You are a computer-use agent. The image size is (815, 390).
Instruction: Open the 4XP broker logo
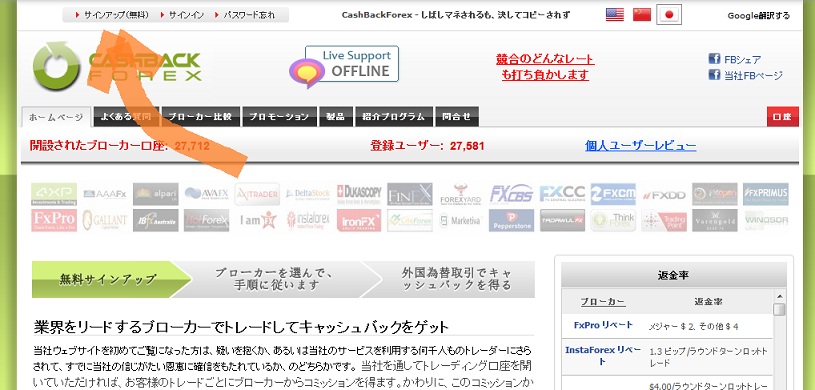(54, 194)
